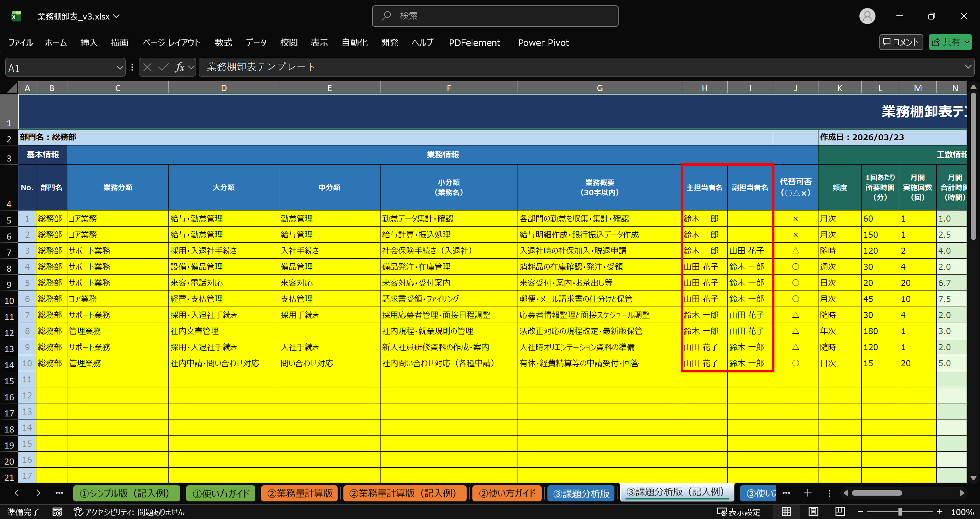Open the 共有 share dropdown arrow

coord(967,42)
